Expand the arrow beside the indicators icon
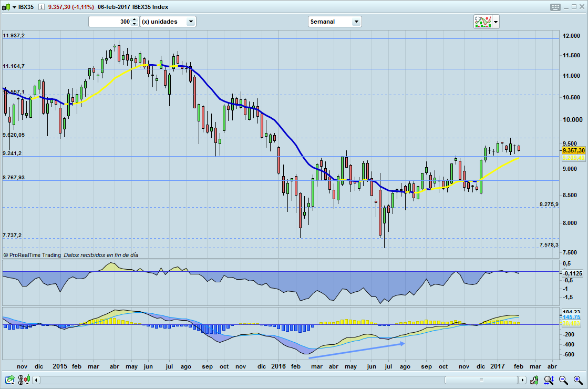The height and width of the screenshot is (389, 588). (x=496, y=22)
